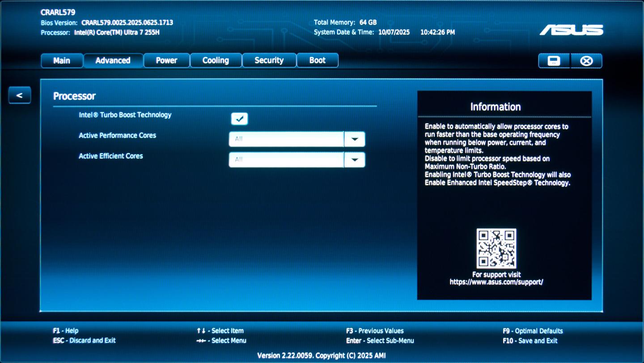Image resolution: width=644 pixels, height=363 pixels.
Task: Click the save floppy disk icon
Action: 554,61
